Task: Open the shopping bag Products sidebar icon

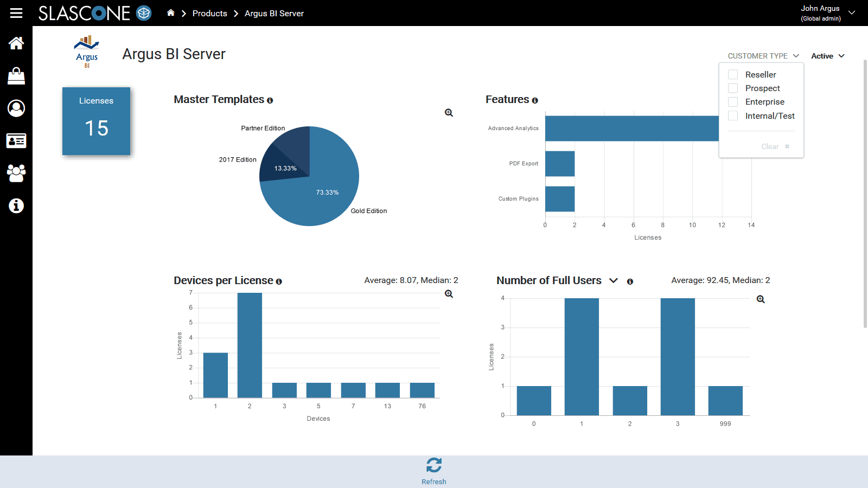Action: point(16,76)
